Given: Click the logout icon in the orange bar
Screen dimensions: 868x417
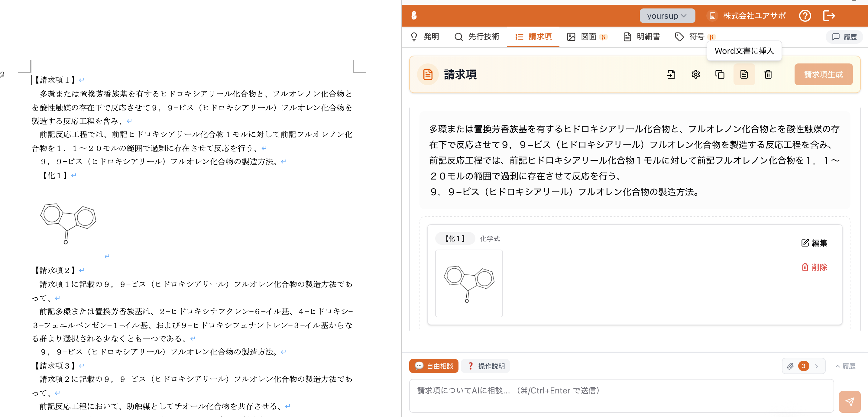Looking at the screenshot, I should (829, 16).
